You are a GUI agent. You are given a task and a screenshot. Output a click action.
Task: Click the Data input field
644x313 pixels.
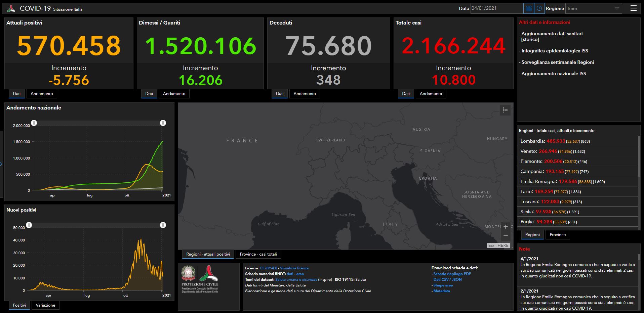pos(496,8)
